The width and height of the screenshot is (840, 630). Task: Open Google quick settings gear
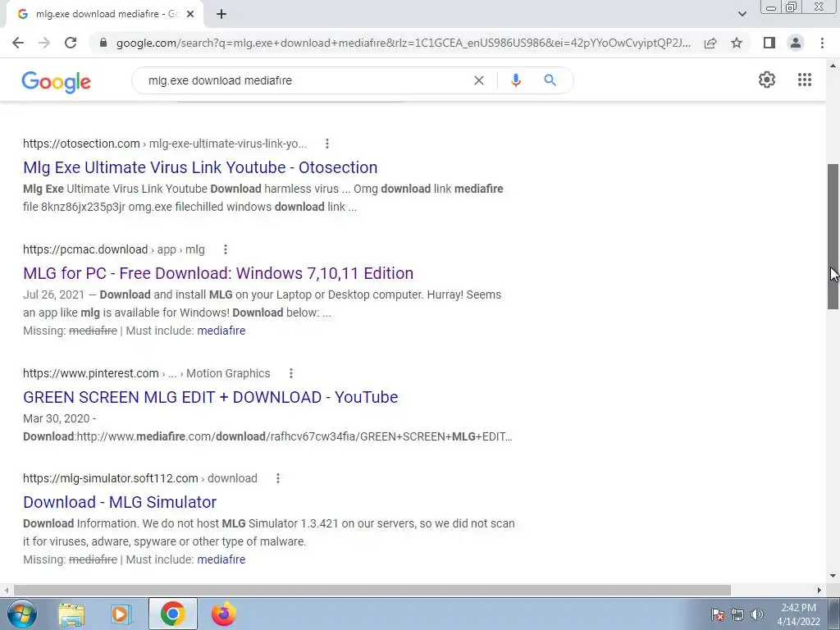tap(767, 80)
